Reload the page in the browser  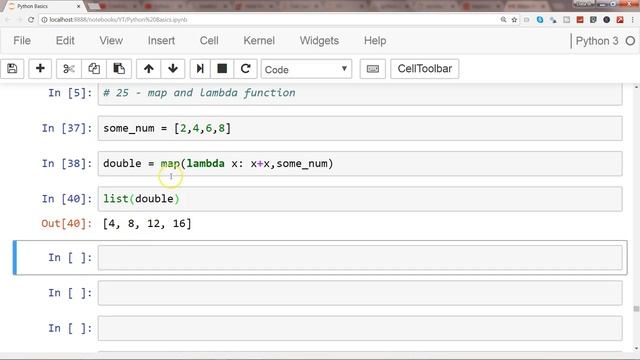31,20
